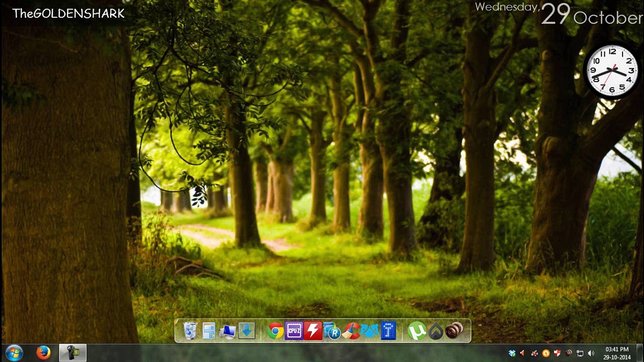Open the blue download arrow dock icon

tap(247, 331)
